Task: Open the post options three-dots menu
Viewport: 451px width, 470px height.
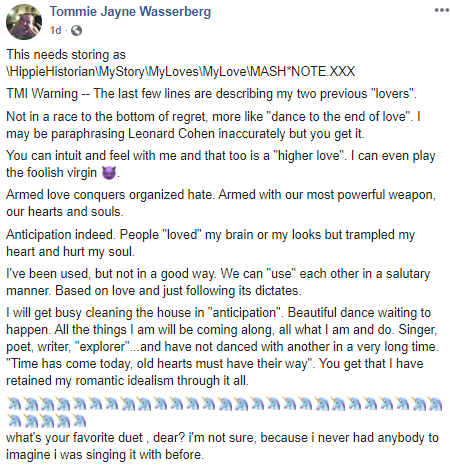Action: click(x=442, y=10)
